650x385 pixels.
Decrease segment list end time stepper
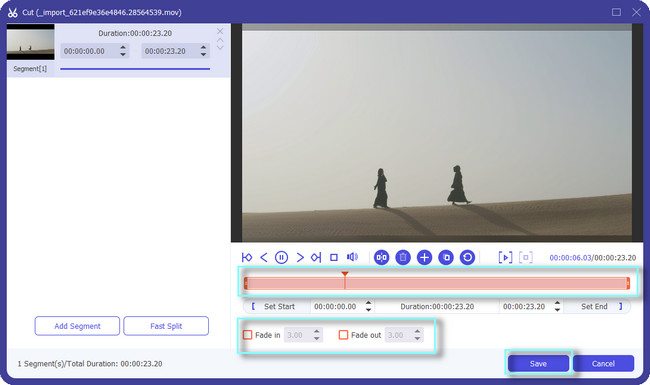click(204, 54)
